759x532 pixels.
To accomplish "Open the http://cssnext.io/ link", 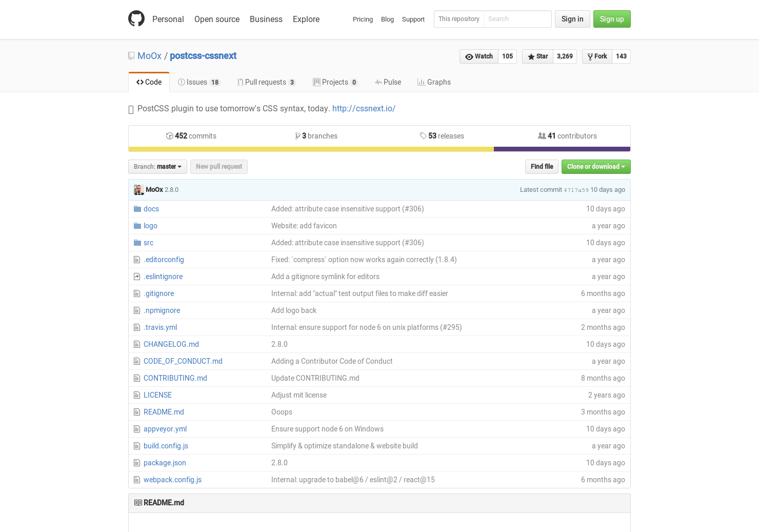I will pyautogui.click(x=364, y=109).
